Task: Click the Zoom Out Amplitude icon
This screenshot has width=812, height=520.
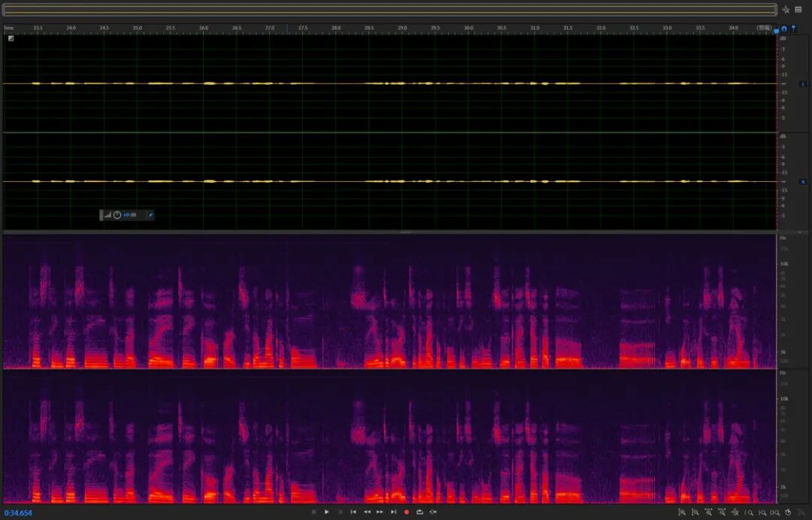Action: [x=695, y=512]
